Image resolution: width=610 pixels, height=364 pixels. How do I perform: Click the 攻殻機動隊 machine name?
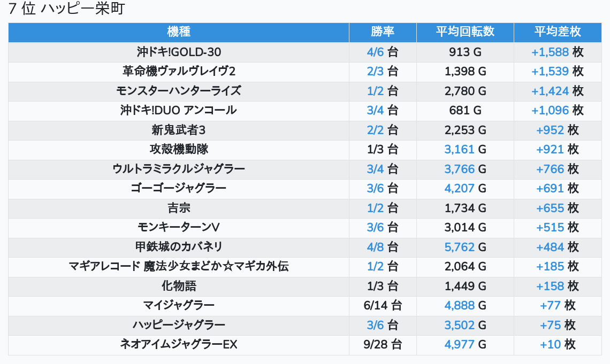pyautogui.click(x=179, y=149)
